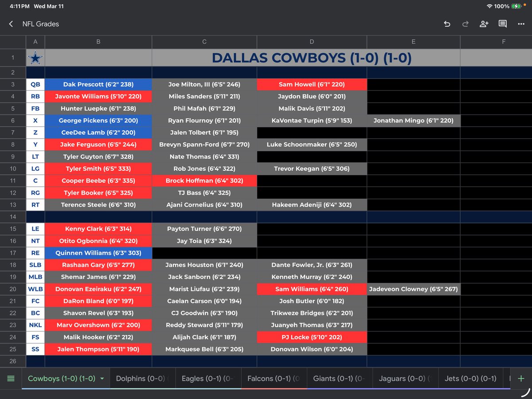Select the Jadeveon Clowney (6'5" 267) cell

coord(414,289)
